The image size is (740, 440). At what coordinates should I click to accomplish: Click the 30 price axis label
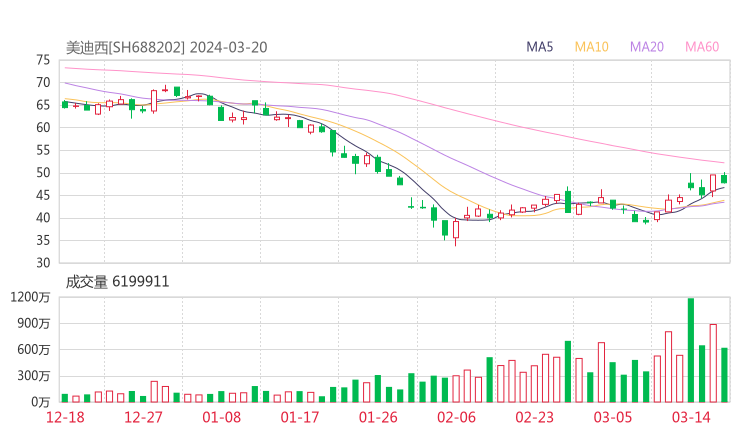43,263
